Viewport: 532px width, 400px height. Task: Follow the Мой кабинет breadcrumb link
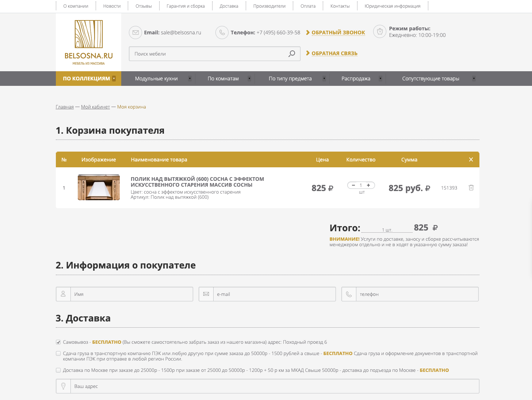tap(95, 107)
